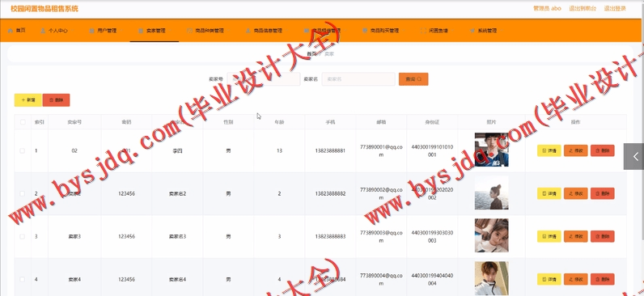Click the 卖家4 seller number cell
644x296 pixels.
pos(74,279)
